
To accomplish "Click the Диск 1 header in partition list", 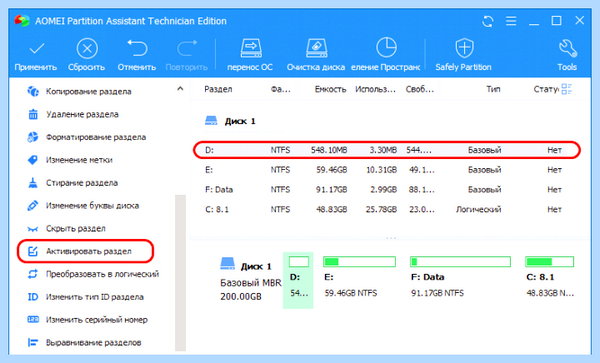I will tap(230, 121).
